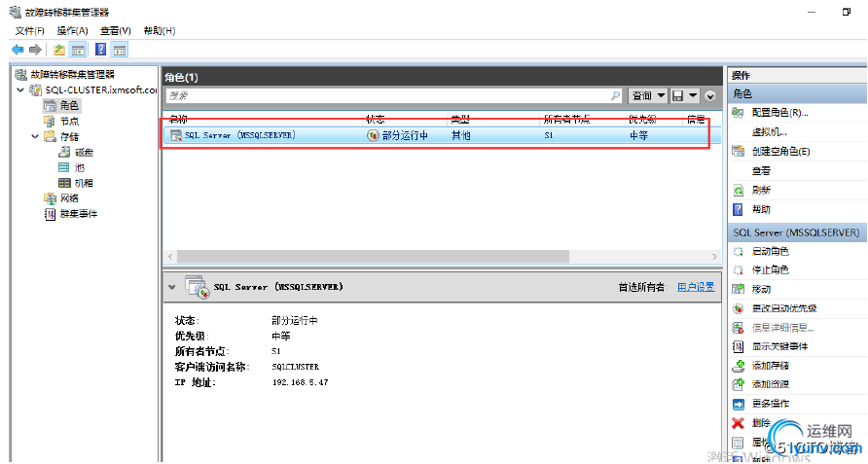Click the up-one-level folder toolbar icon
This screenshot has height=464, width=868.
click(58, 50)
